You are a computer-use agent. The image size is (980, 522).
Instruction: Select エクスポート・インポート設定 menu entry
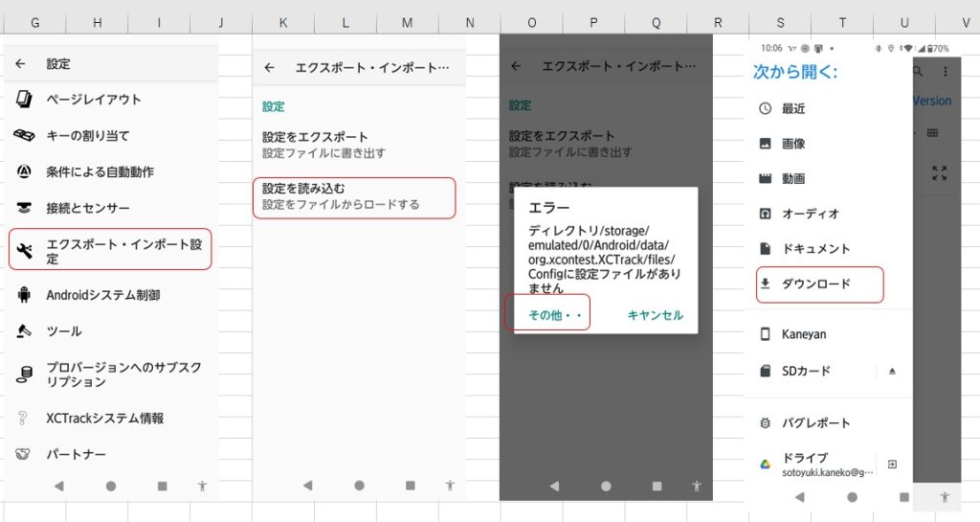(x=110, y=251)
